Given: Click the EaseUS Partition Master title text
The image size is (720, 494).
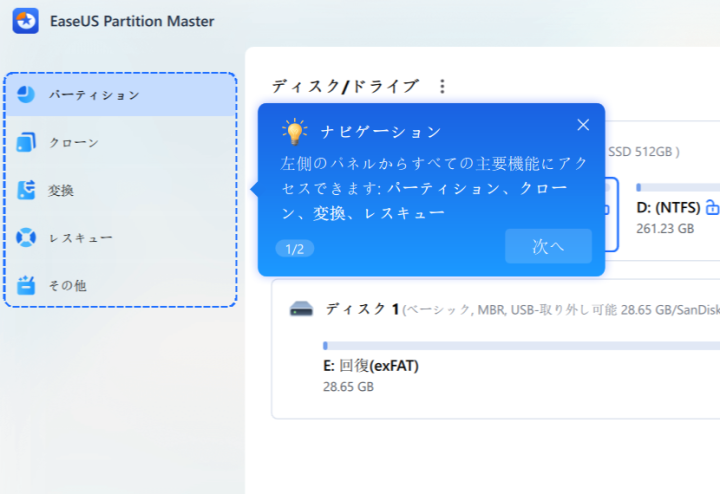Looking at the screenshot, I should 132,21.
